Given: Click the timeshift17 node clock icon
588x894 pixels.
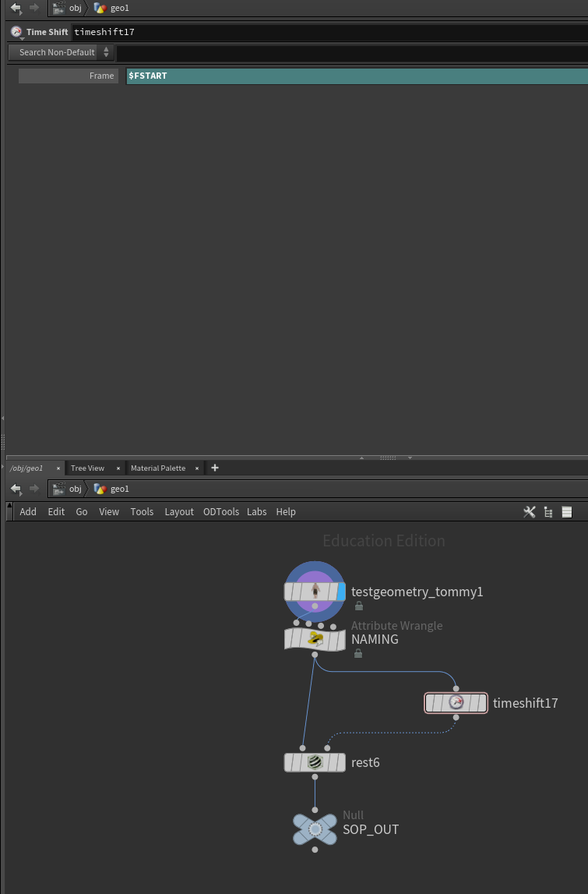Looking at the screenshot, I should tap(456, 702).
